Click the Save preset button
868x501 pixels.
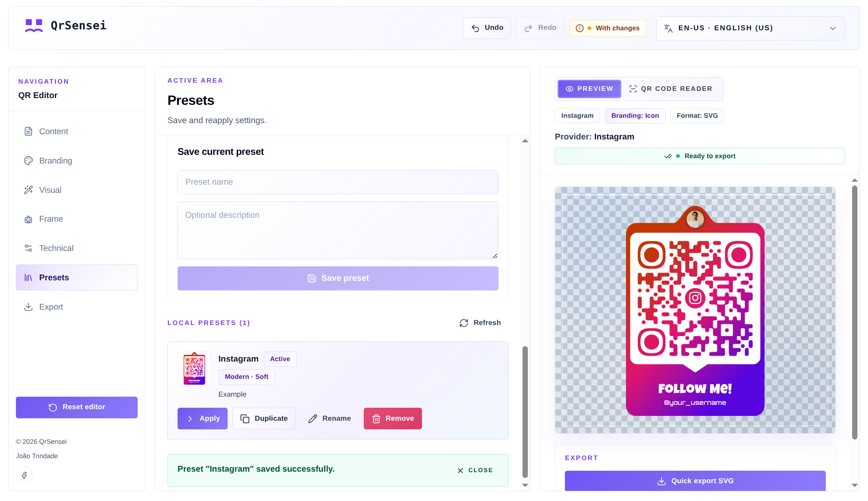pos(338,278)
